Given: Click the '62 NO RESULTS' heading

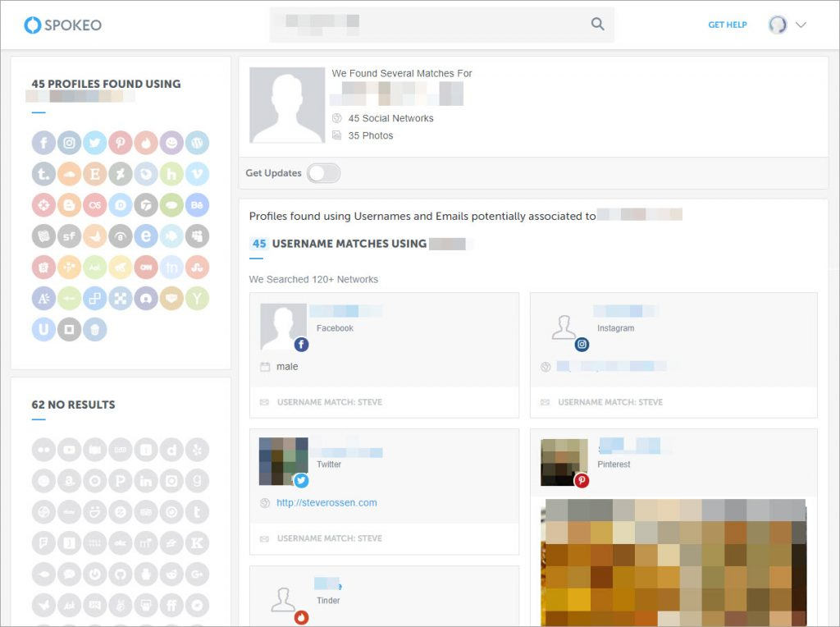Looking at the screenshot, I should pyautogui.click(x=73, y=405).
